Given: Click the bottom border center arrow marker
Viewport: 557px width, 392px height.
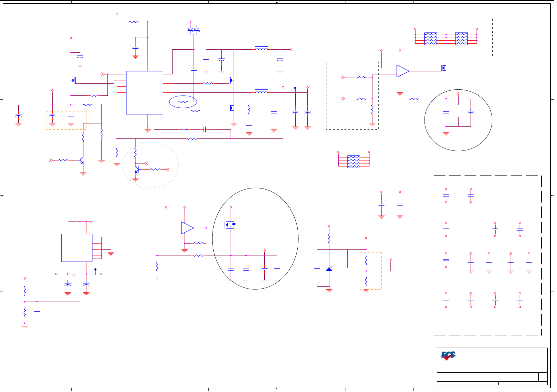Looking at the screenshot, I should click(277, 389).
